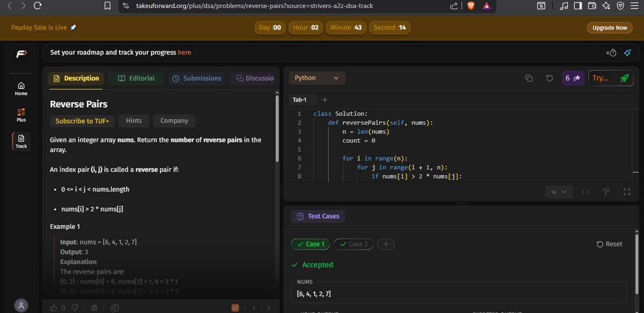The width and height of the screenshot is (644, 313).
Task: Report a bug with the bug icon
Action: click(94, 308)
